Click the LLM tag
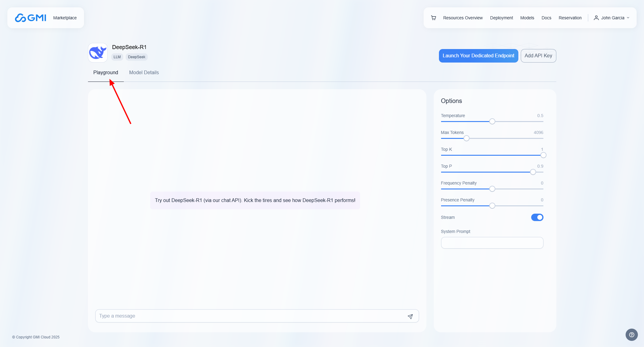Image resolution: width=644 pixels, height=347 pixels. [117, 57]
